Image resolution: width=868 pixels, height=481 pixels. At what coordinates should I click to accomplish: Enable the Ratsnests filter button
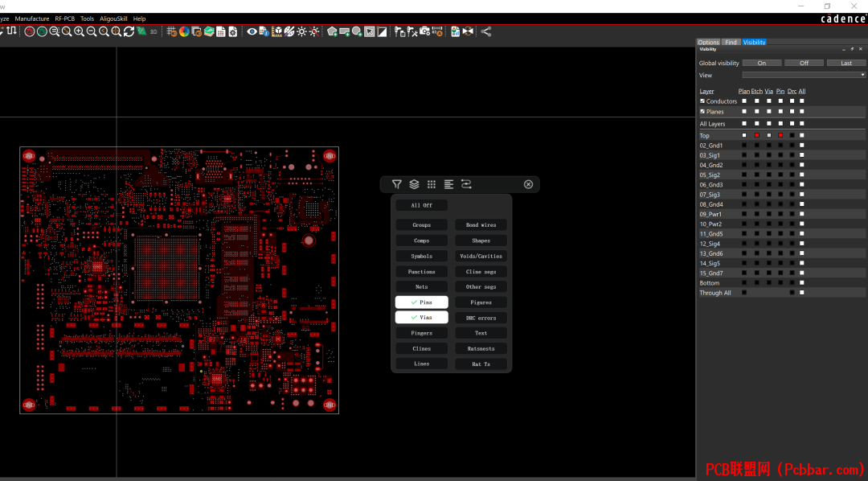(x=481, y=348)
